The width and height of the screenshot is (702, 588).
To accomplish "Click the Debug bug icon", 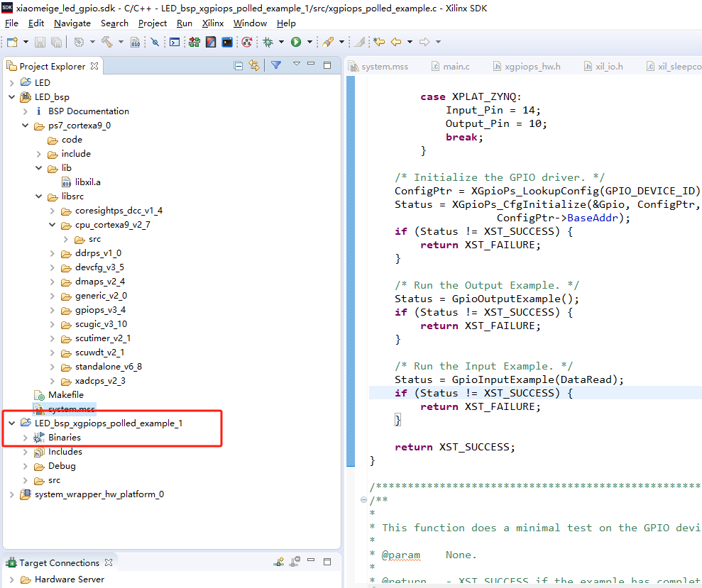I will 268,42.
